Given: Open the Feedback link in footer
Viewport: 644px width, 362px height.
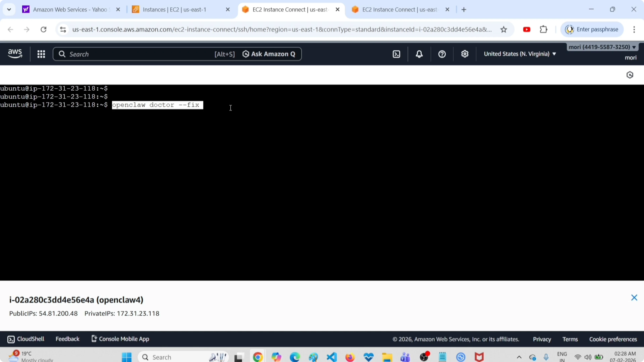Looking at the screenshot, I should (67, 339).
